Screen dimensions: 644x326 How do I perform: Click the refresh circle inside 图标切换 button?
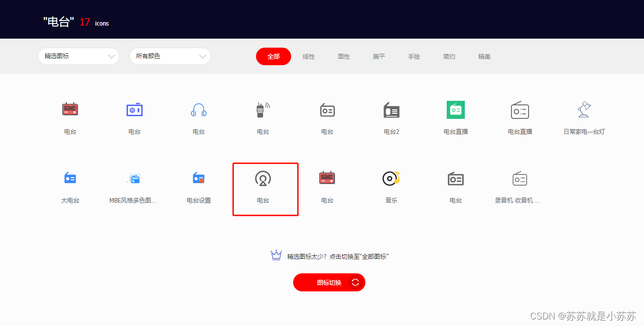point(355,282)
